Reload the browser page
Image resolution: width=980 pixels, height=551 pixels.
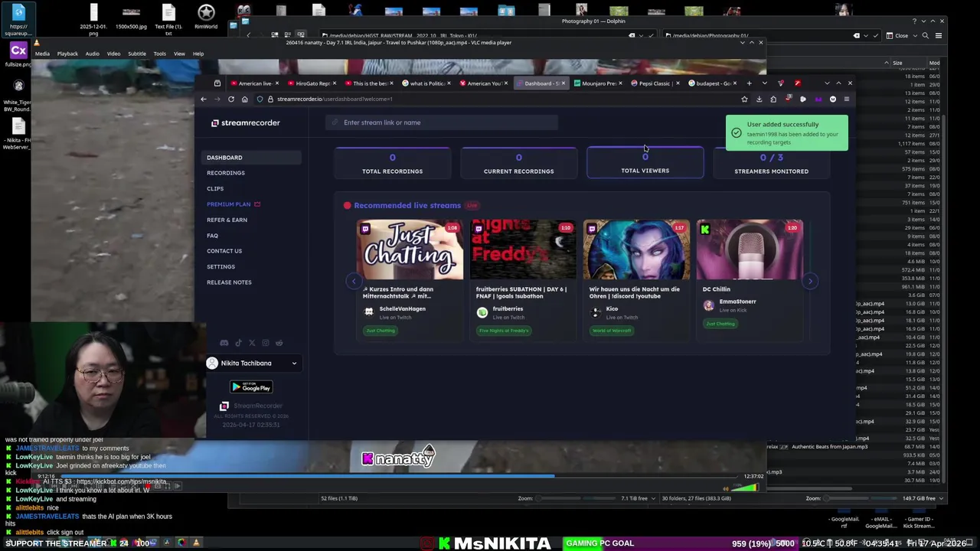coord(230,99)
